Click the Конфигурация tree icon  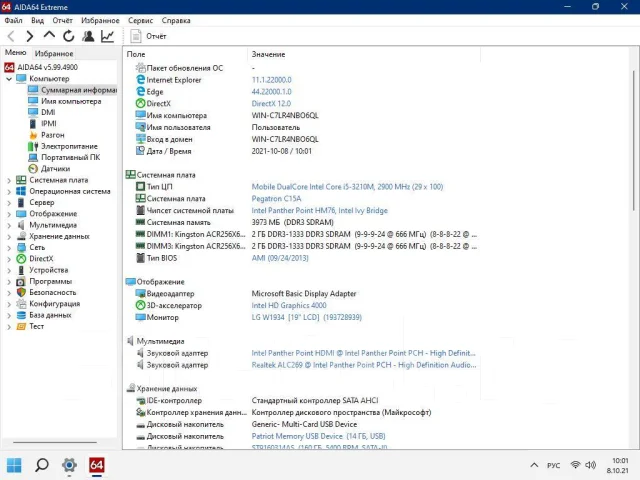(21, 304)
